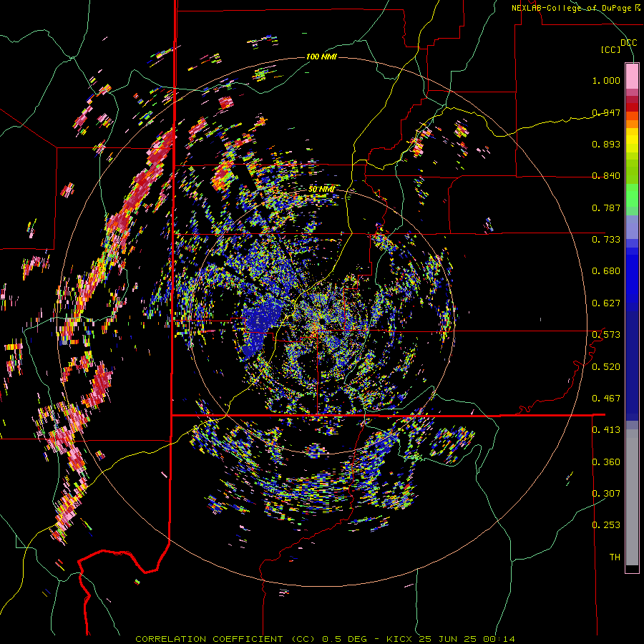Choose the lavender swatch above 0.733

pos(632,227)
